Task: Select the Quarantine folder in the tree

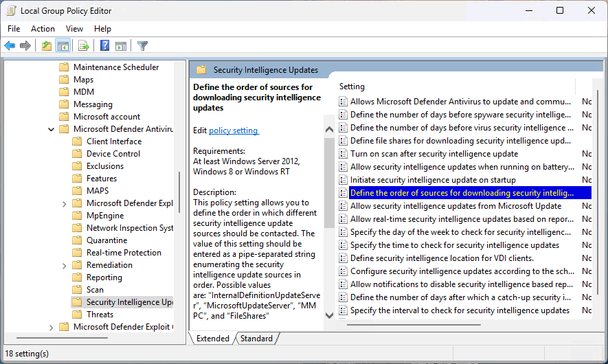Action: [106, 240]
